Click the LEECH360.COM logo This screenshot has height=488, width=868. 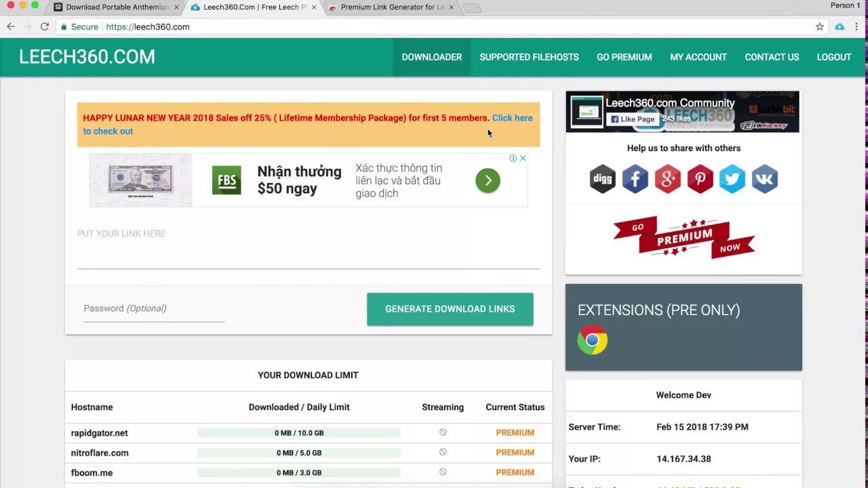pyautogui.click(x=87, y=57)
